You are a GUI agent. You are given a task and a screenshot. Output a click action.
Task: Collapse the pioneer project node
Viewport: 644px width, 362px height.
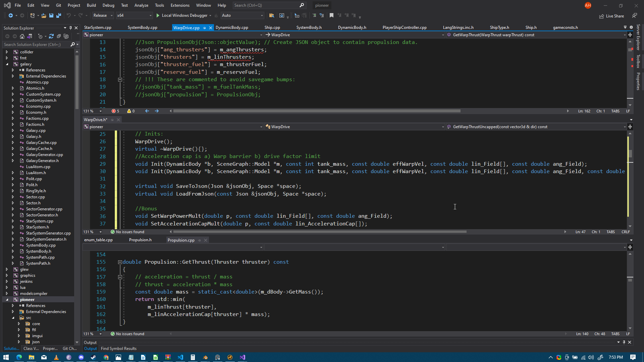(x=7, y=300)
